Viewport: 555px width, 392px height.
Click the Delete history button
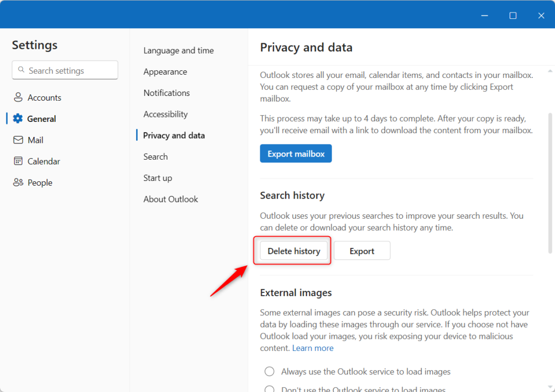(x=294, y=251)
